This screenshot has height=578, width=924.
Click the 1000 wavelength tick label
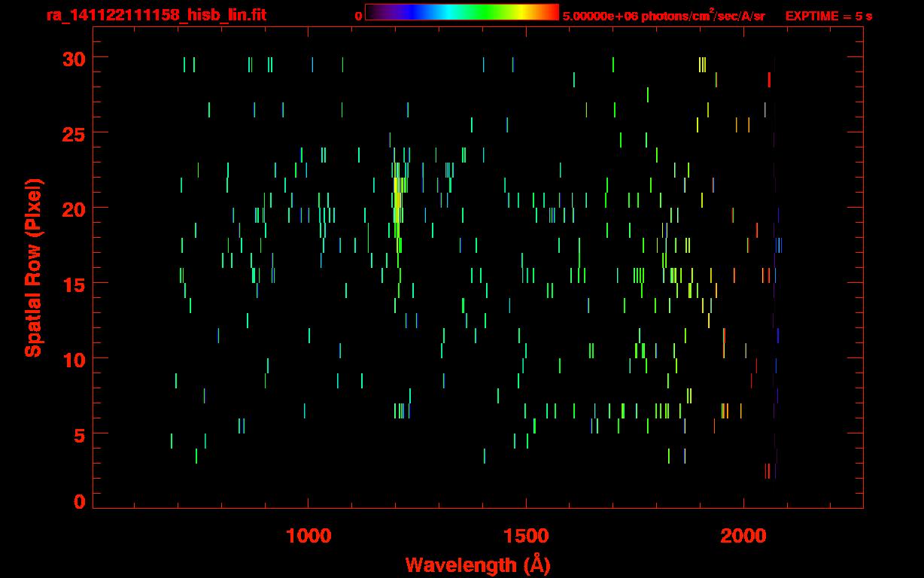pos(309,536)
